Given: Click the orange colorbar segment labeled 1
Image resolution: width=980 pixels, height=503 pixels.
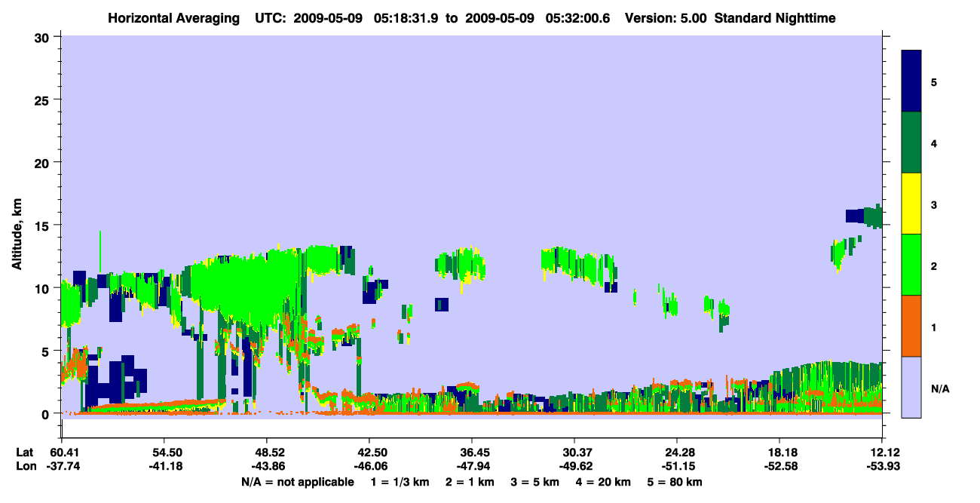Looking at the screenshot, I should click(911, 326).
